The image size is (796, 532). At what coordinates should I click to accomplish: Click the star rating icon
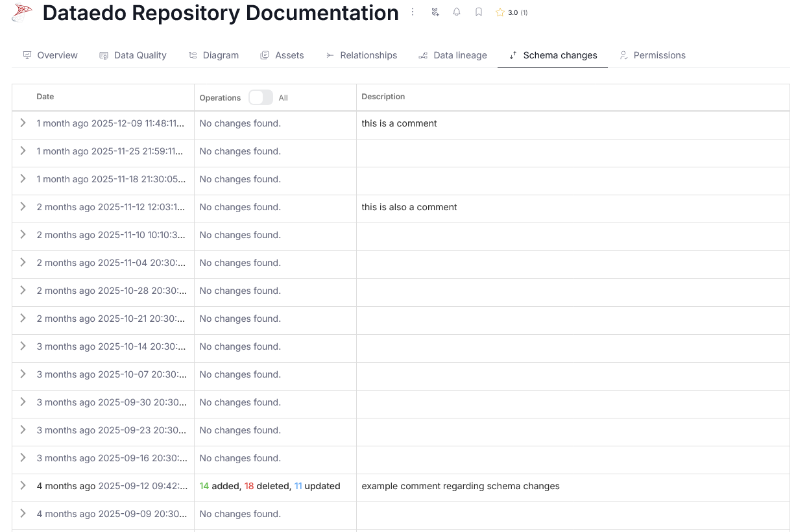click(500, 12)
